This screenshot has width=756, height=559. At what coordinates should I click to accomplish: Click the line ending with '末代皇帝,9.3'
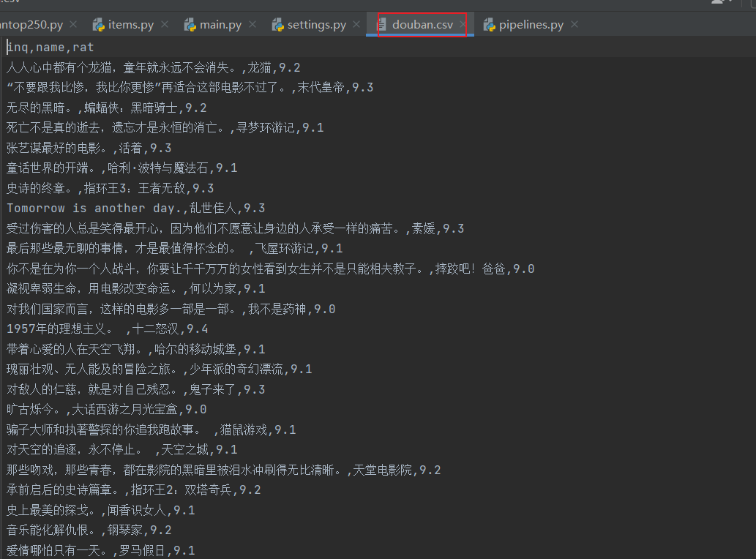[x=190, y=88]
